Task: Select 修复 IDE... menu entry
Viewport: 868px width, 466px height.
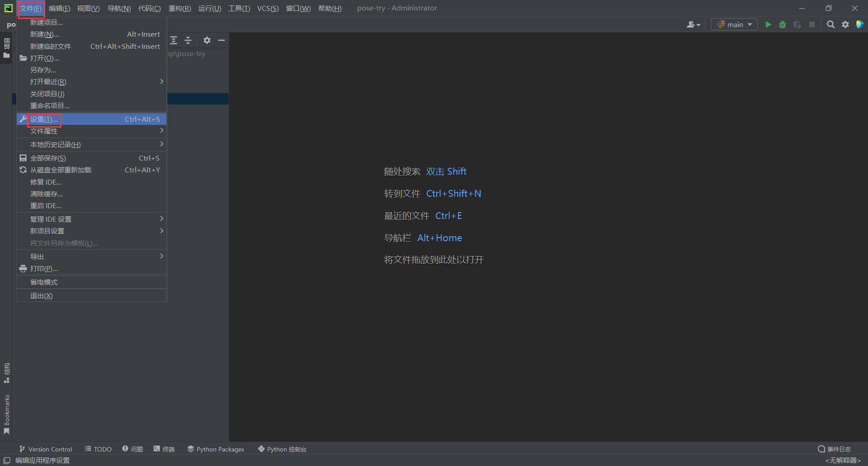Action: [x=92, y=182]
